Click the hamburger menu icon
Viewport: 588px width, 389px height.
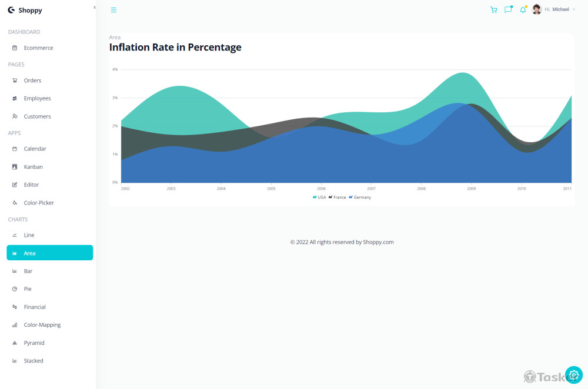(x=113, y=10)
